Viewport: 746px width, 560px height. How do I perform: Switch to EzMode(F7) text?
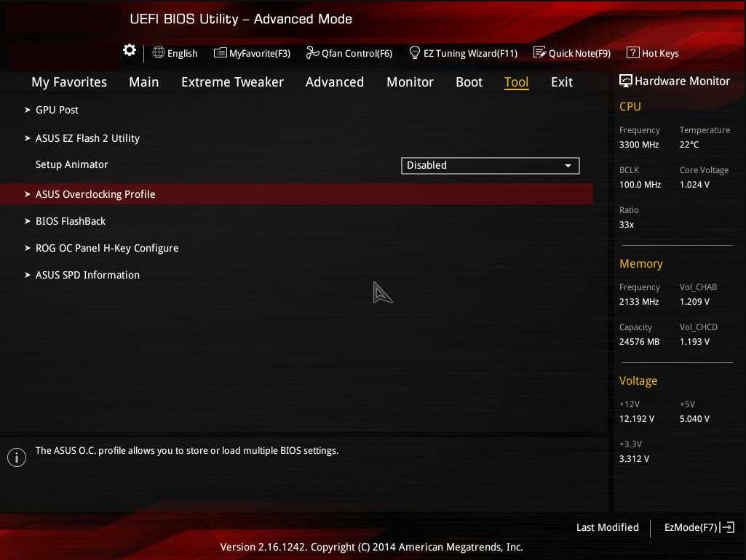[691, 527]
